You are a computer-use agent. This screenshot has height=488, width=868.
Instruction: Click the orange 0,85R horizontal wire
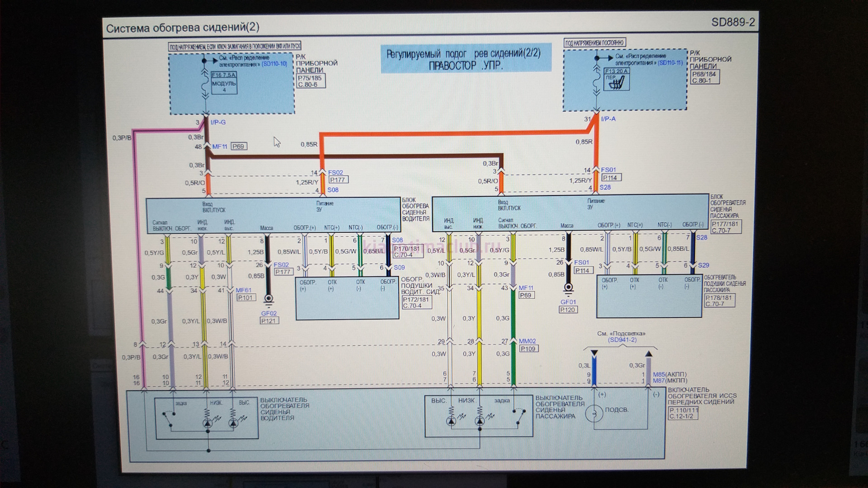(452, 133)
